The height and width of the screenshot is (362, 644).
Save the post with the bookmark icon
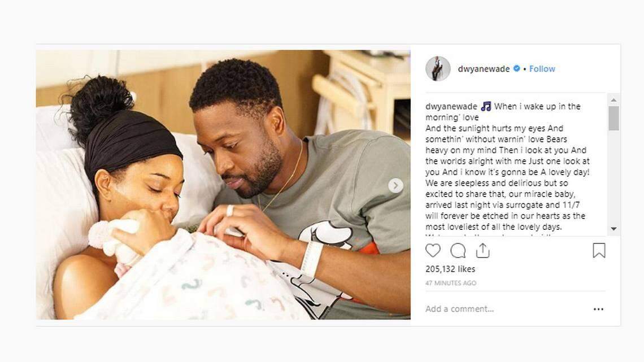click(599, 250)
